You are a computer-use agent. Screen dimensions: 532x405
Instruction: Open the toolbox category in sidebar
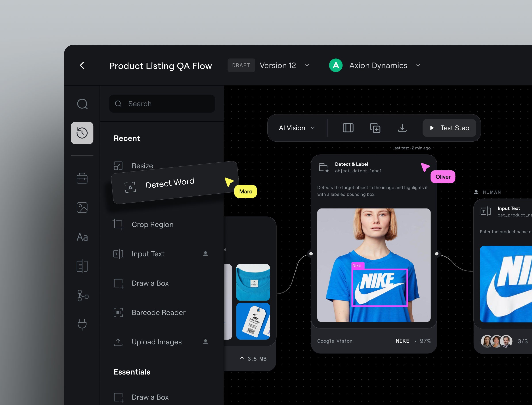click(82, 178)
